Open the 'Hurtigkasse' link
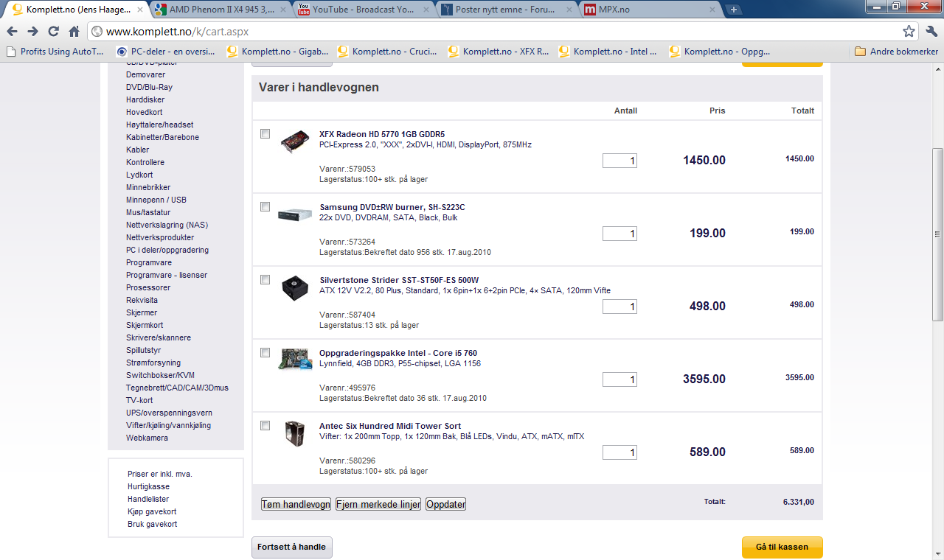 click(x=148, y=486)
